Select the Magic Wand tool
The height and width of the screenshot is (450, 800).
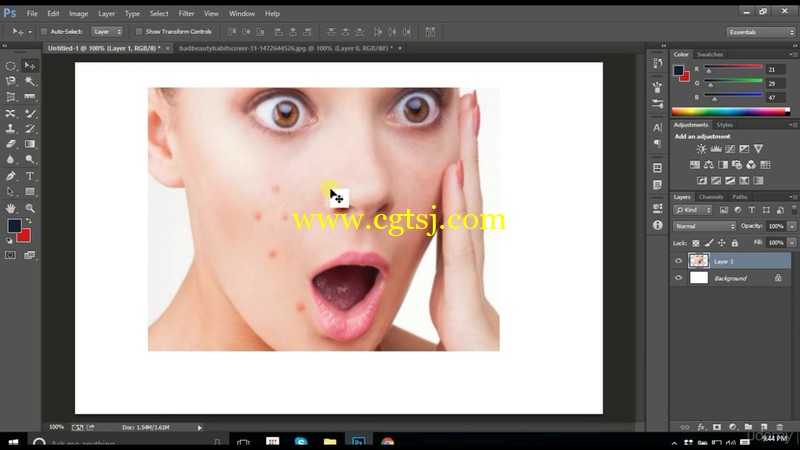click(x=30, y=81)
